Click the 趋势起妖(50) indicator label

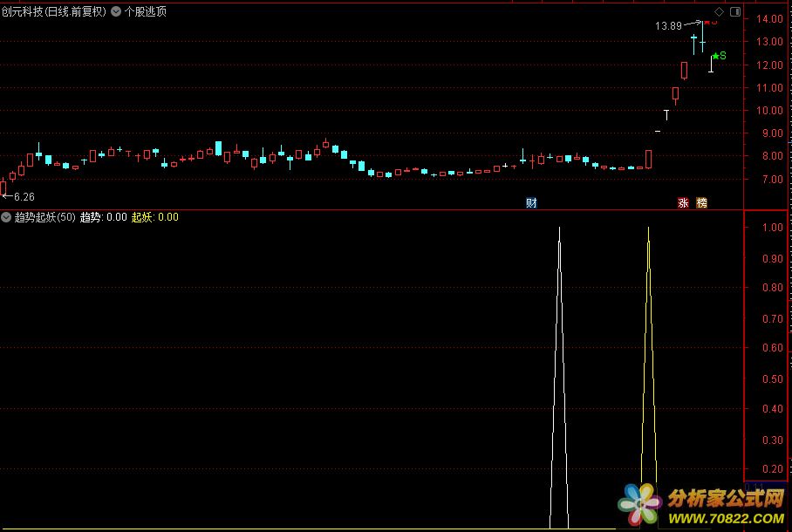coord(45,217)
